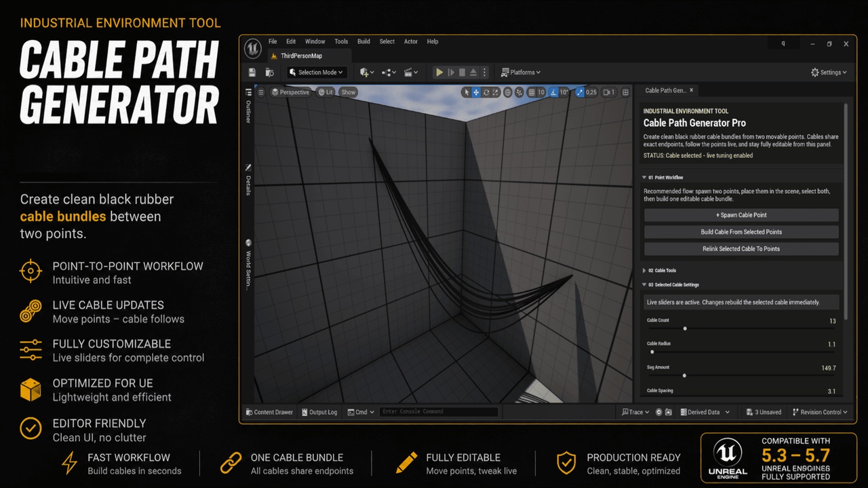This screenshot has height=488, width=868.
Task: Start Play in Editor with the green play button
Action: (439, 73)
